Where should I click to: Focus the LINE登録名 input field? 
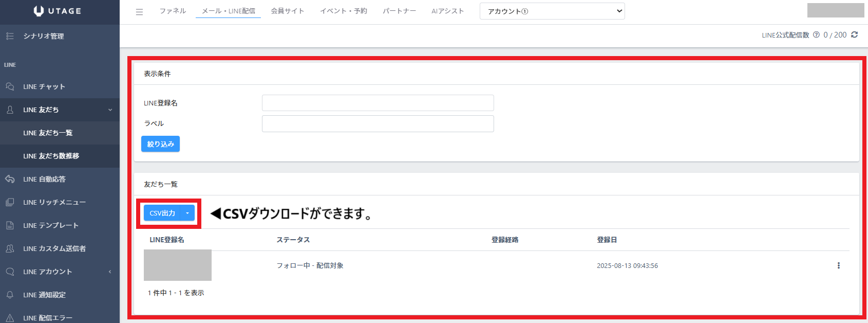click(378, 103)
